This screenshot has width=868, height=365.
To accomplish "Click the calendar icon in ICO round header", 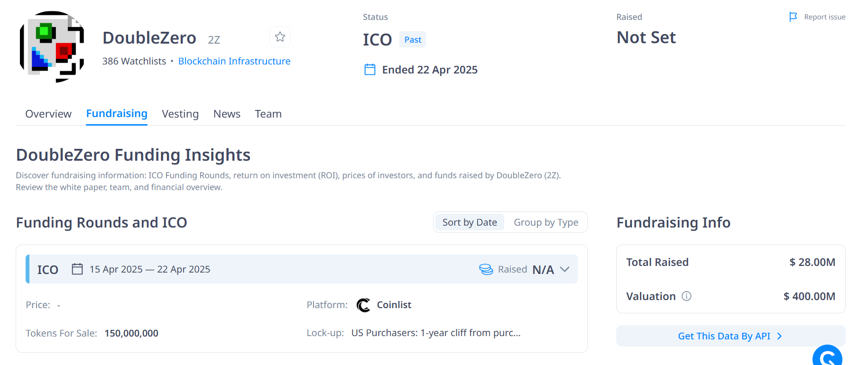I will click(77, 269).
